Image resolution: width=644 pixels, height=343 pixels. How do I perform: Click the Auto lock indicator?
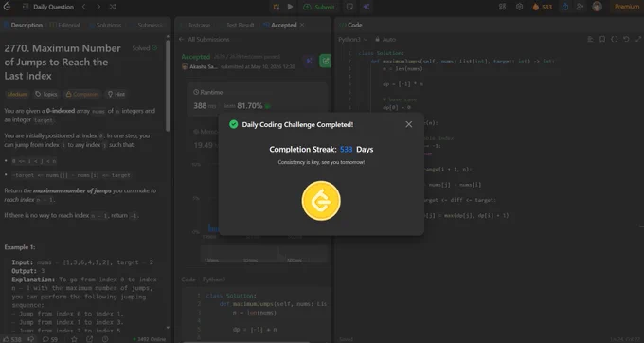point(385,40)
